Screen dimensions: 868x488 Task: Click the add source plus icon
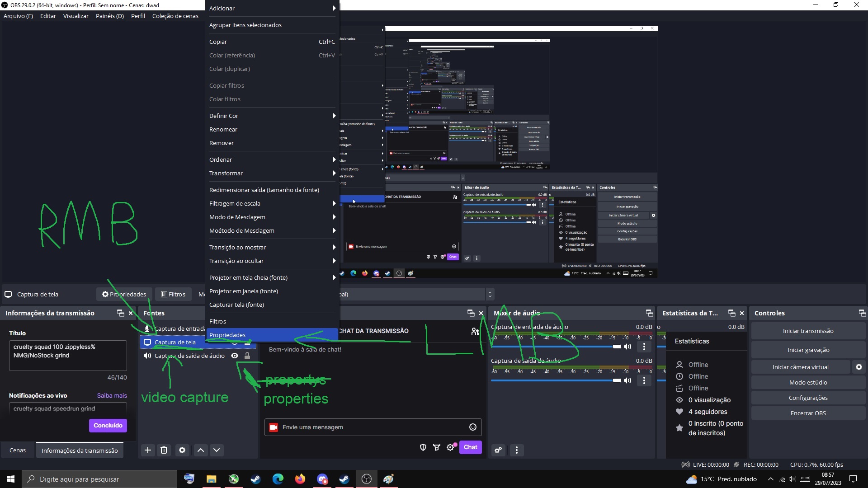pyautogui.click(x=148, y=450)
